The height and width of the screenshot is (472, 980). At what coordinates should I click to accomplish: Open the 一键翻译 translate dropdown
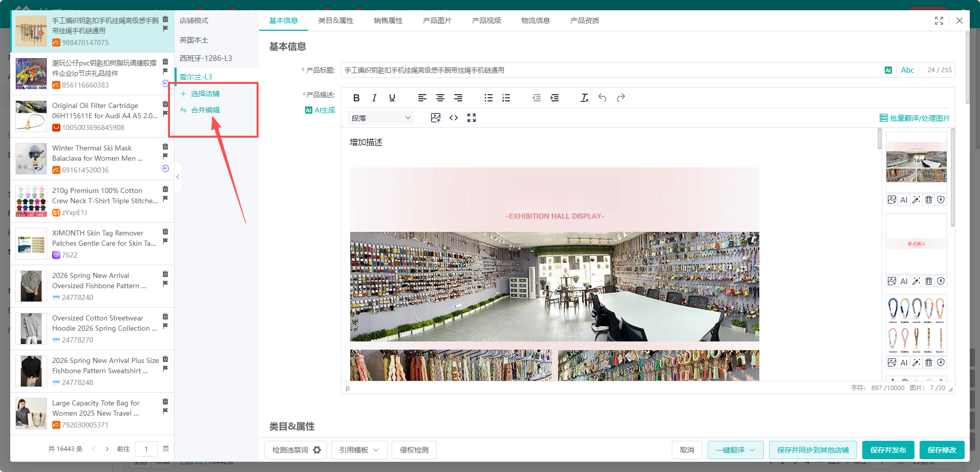(736, 450)
